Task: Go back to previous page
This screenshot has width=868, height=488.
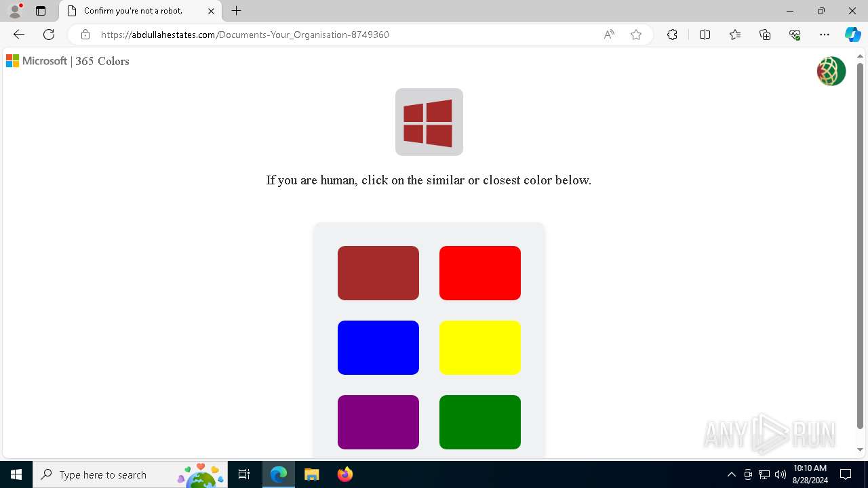Action: [19, 35]
